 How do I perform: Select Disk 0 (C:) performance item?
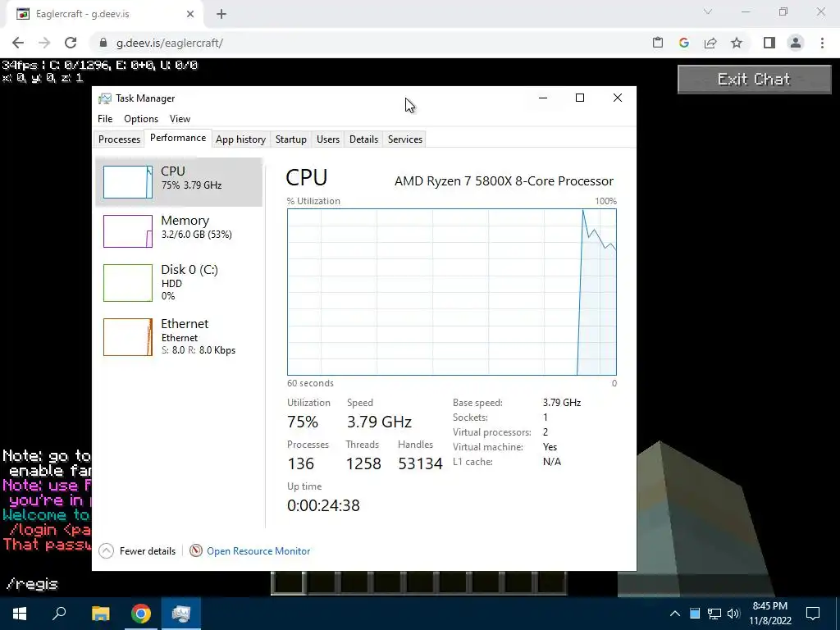click(x=179, y=282)
